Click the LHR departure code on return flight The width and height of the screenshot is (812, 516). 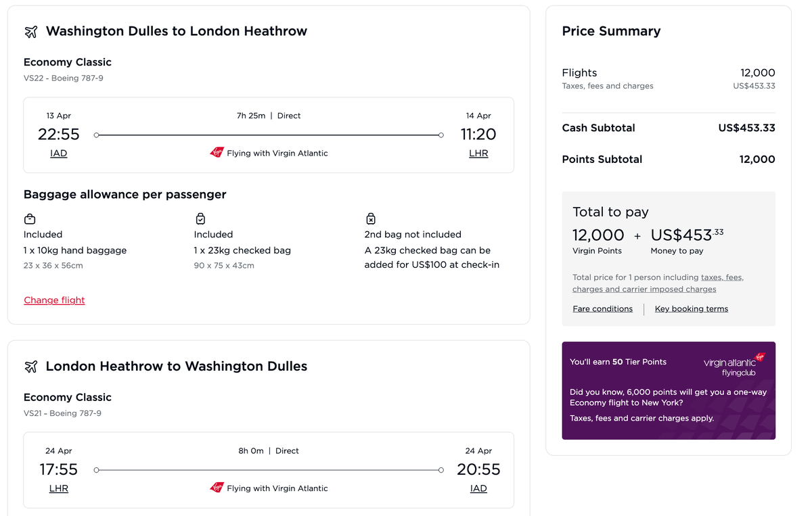(x=59, y=488)
